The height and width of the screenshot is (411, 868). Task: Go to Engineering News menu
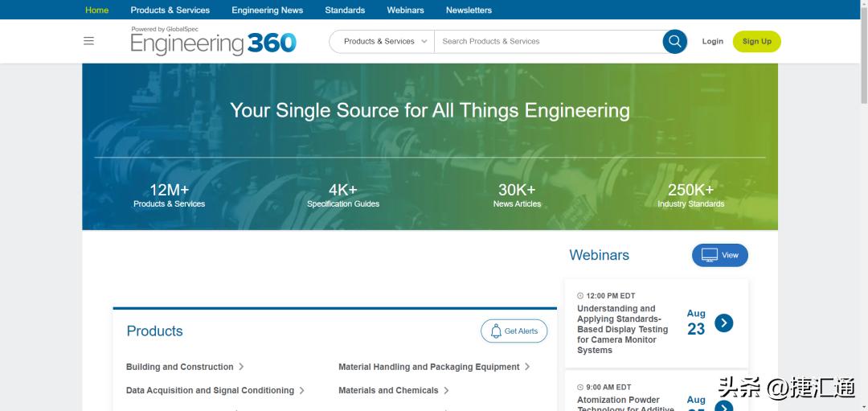click(x=267, y=10)
